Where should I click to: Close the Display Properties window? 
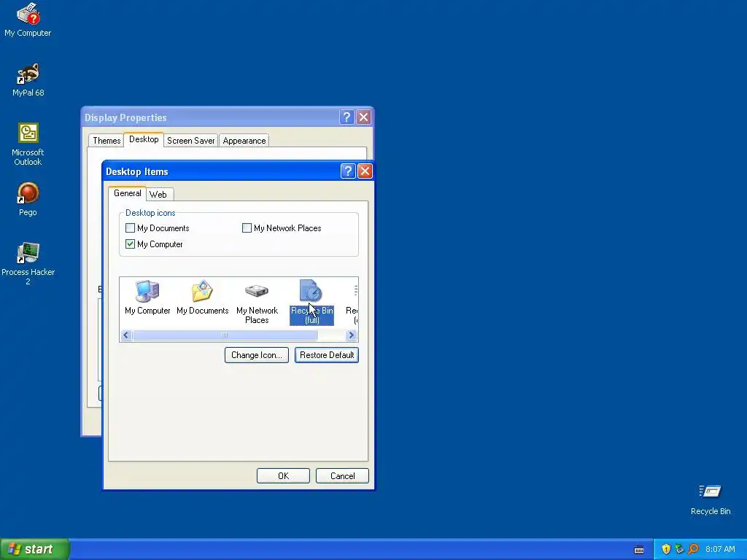(x=363, y=117)
